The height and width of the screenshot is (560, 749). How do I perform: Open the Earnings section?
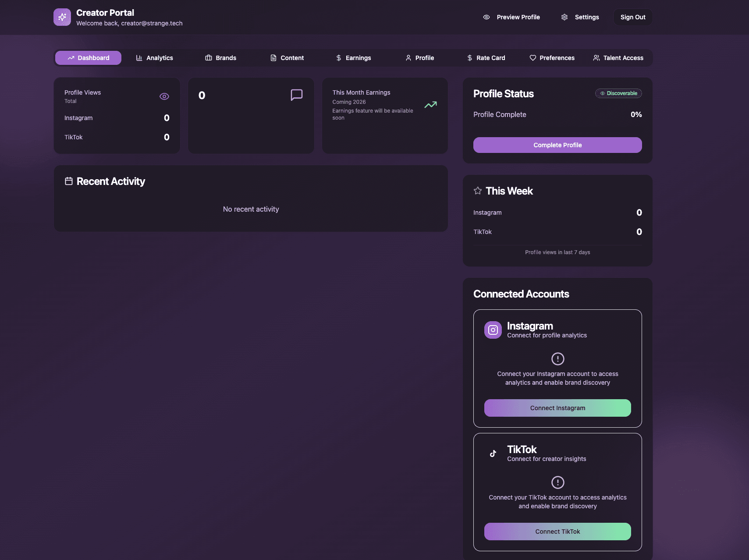tap(353, 57)
